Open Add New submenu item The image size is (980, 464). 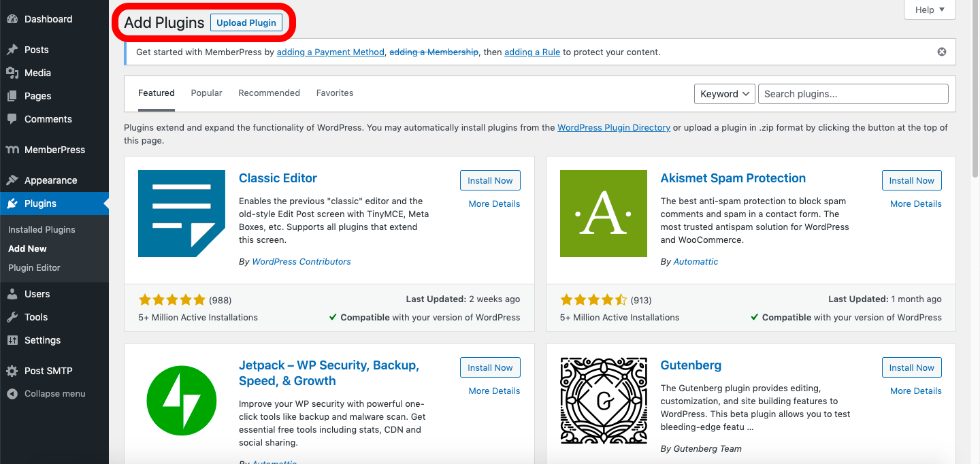[x=27, y=249]
